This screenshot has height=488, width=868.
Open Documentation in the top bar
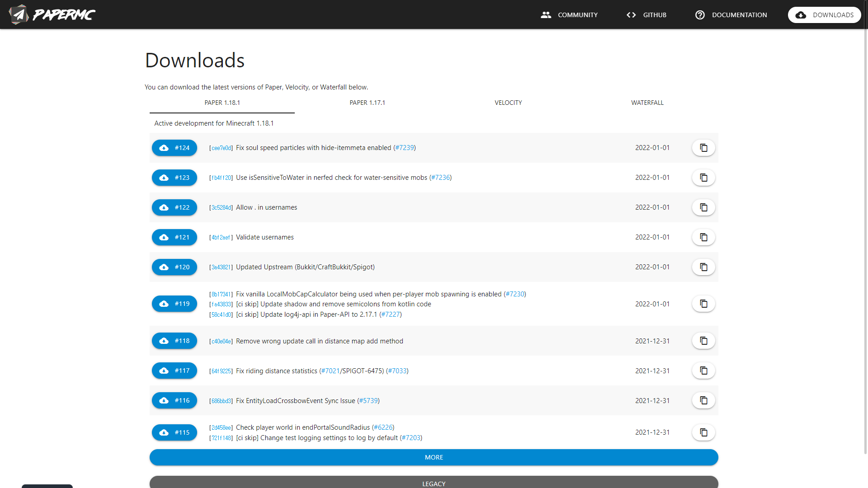point(731,15)
